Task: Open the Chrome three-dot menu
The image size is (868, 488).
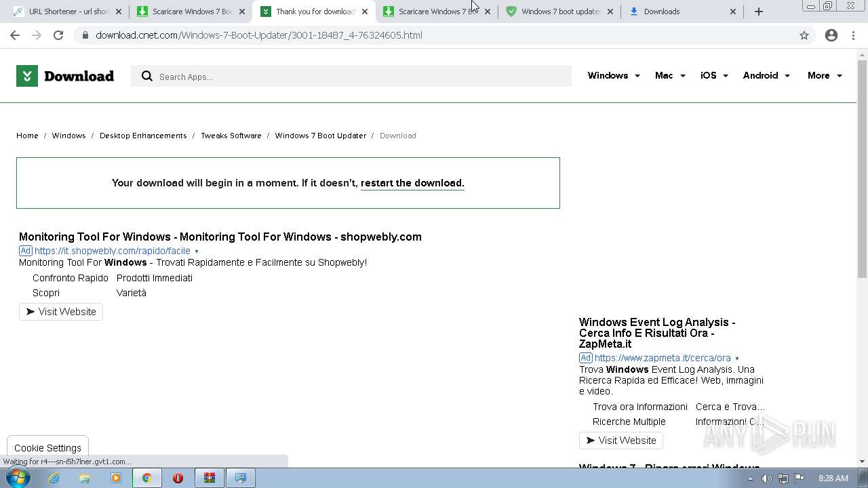Action: (x=853, y=35)
